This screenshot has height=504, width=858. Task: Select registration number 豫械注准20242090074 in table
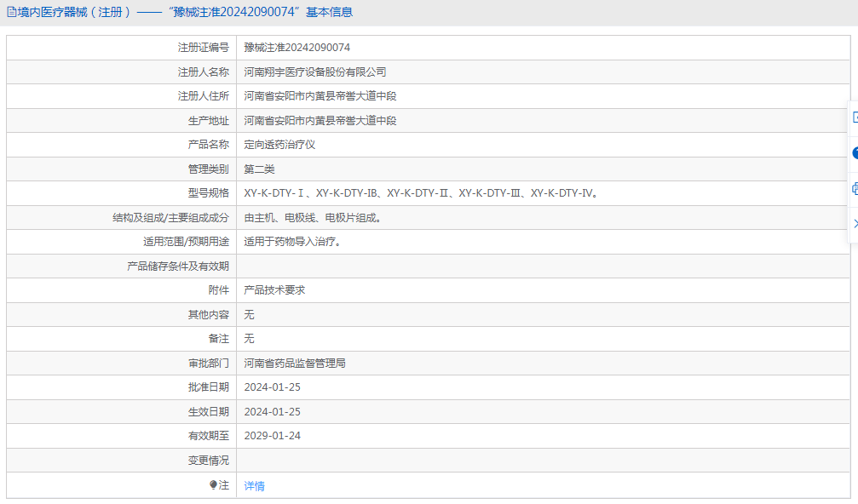click(297, 48)
